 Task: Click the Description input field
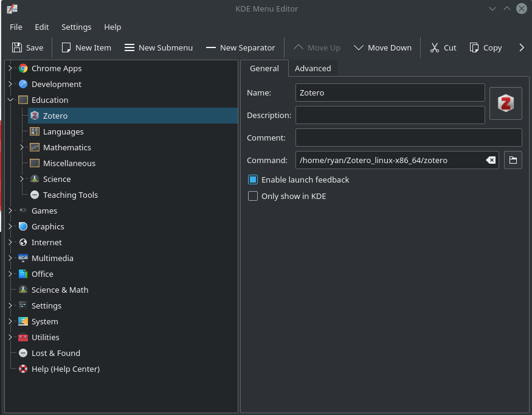[x=390, y=115]
